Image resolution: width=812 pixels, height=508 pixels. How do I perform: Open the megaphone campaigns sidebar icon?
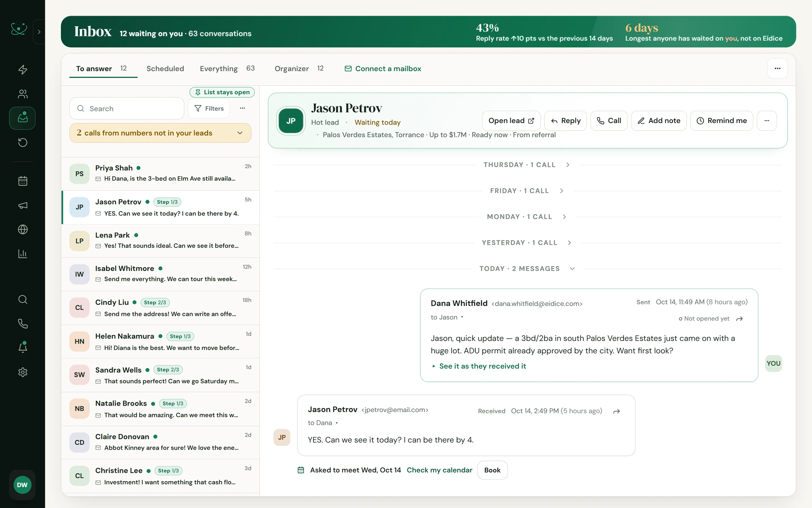tap(23, 205)
